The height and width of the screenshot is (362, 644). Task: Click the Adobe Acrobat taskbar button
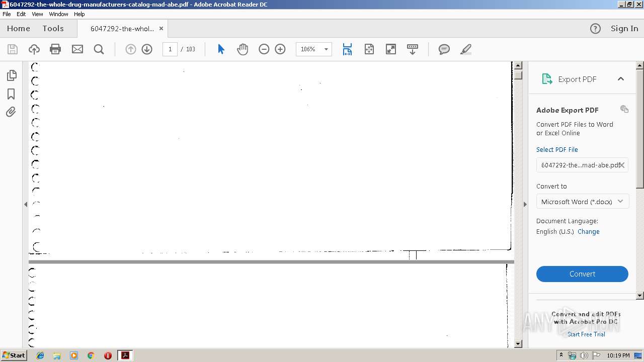coord(125,355)
